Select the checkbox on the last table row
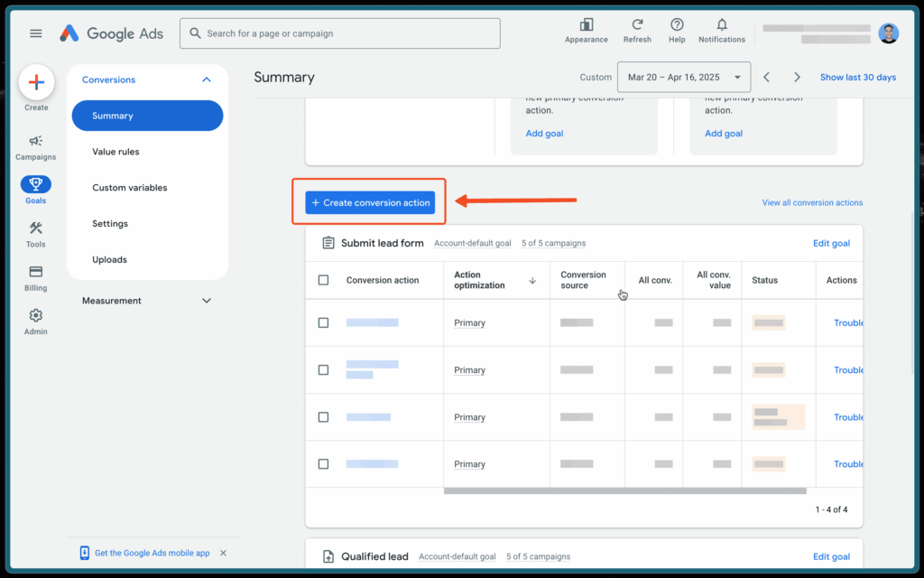 (322, 463)
